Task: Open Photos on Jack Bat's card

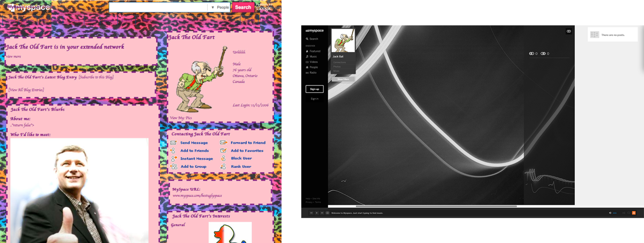Action: click(x=337, y=67)
